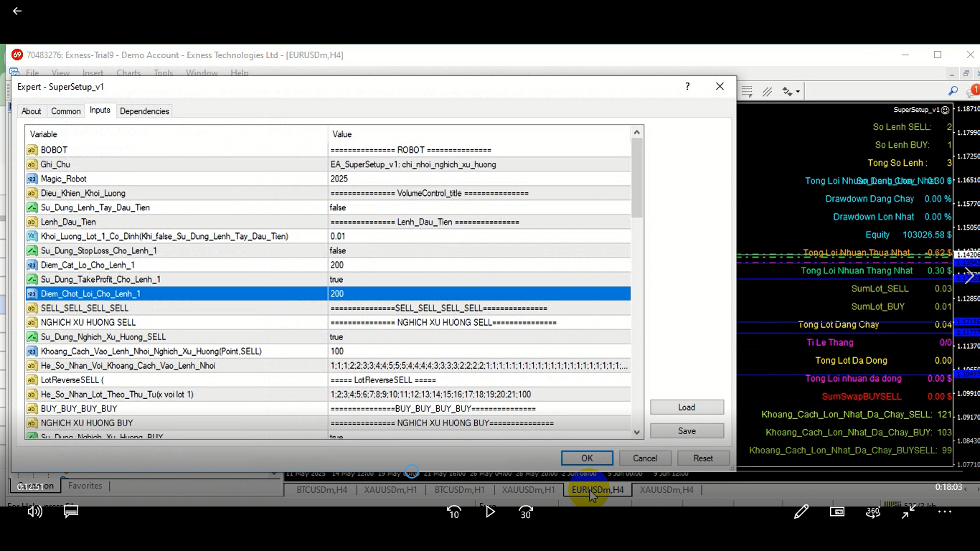Screen dimensions: 980x551
Task: Select Su_Dung_StopLoss_Cho_Lenh_1 row
Action: 328,250
